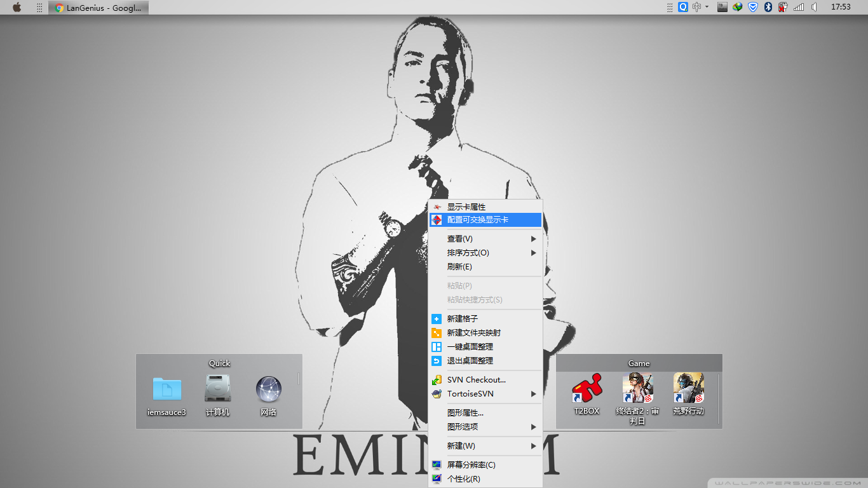The height and width of the screenshot is (488, 868).
Task: Switch to the LanGenius Chrome window
Action: (98, 8)
